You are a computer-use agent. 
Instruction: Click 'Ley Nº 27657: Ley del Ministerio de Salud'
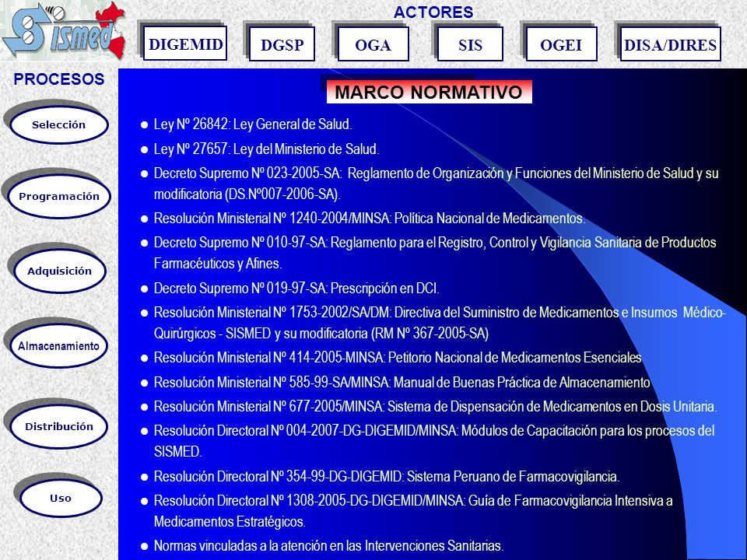[266, 149]
